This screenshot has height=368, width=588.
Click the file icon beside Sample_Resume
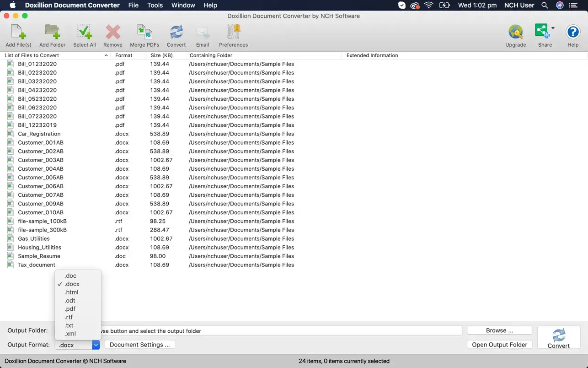tap(11, 256)
